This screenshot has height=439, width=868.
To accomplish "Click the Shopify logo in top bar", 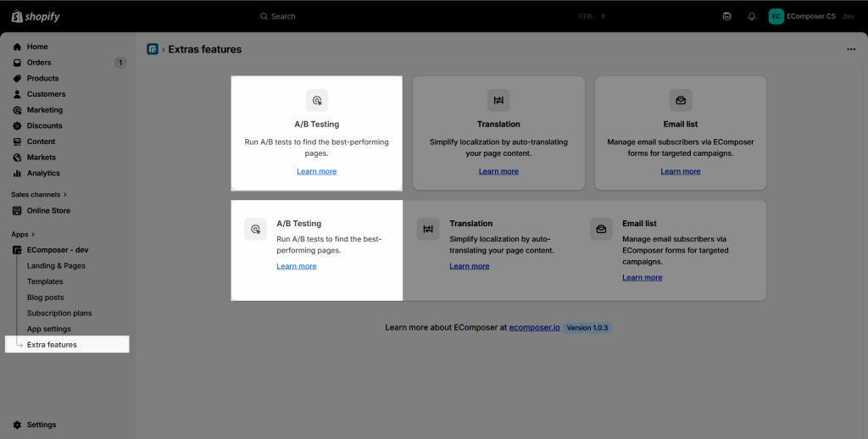I will 36,16.
